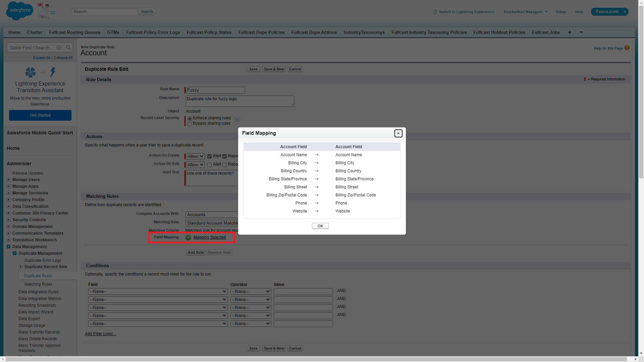This screenshot has height=362, width=644.
Task: Click the Salesforce cloud logo
Action: coord(20,11)
